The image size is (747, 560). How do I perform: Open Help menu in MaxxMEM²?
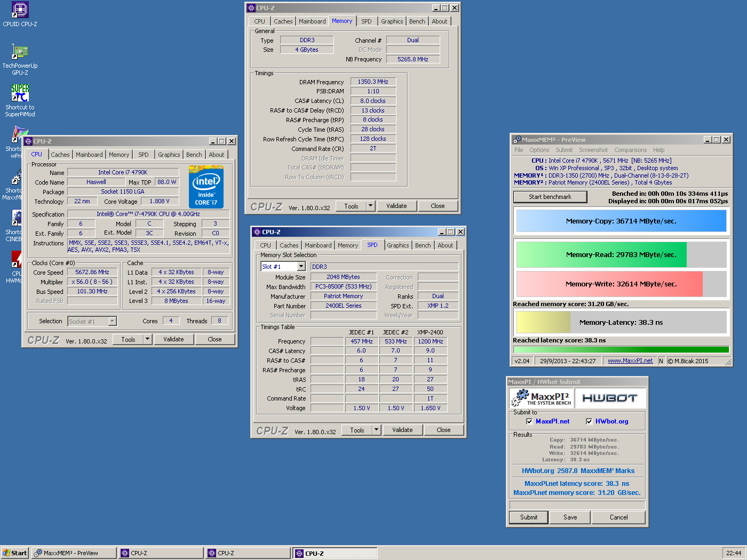coord(659,150)
